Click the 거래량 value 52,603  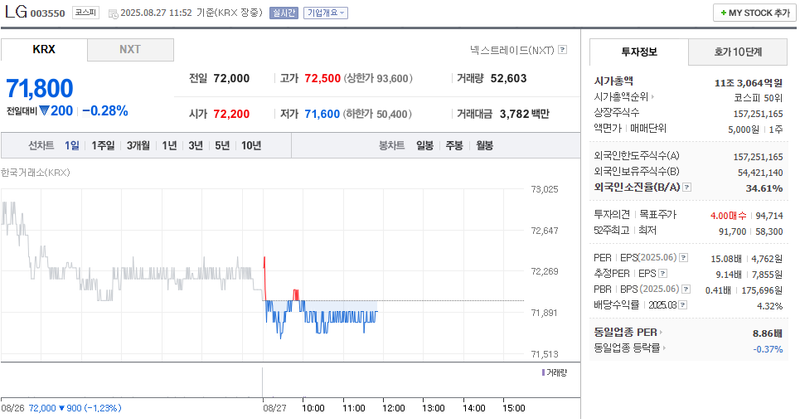pos(508,78)
